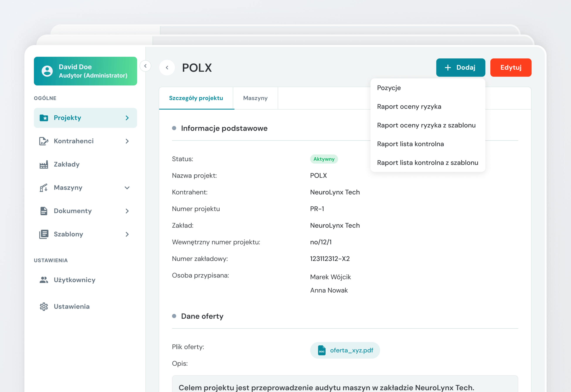Open Dokumenty in the sidebar
The image size is (571, 392).
pyautogui.click(x=85, y=211)
